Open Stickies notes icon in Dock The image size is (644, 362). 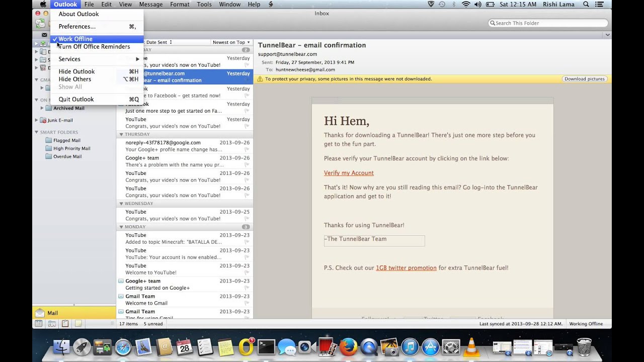225,347
